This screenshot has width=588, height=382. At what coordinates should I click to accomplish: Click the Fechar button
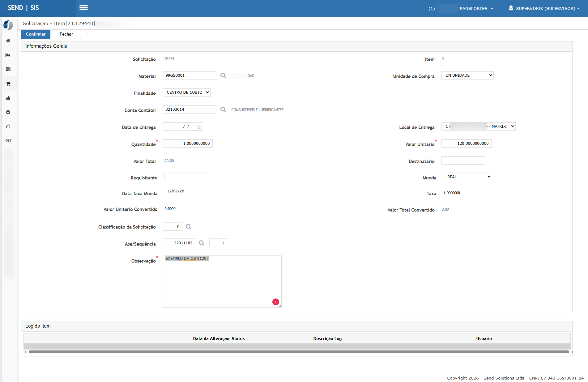(x=66, y=34)
